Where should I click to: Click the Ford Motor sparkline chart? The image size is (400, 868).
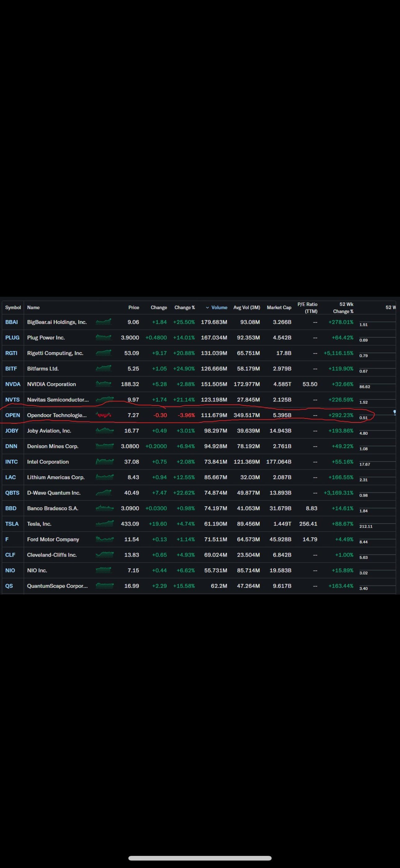[105, 539]
